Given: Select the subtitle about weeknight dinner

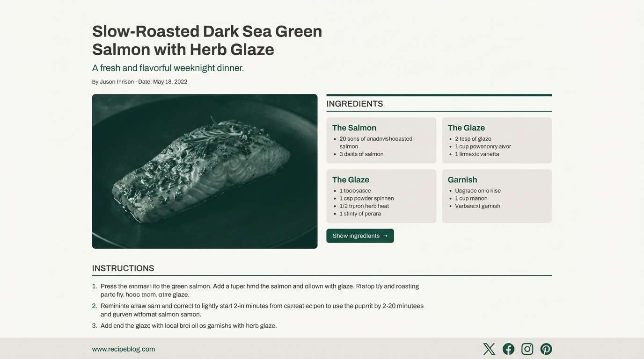Looking at the screenshot, I should click(168, 67).
